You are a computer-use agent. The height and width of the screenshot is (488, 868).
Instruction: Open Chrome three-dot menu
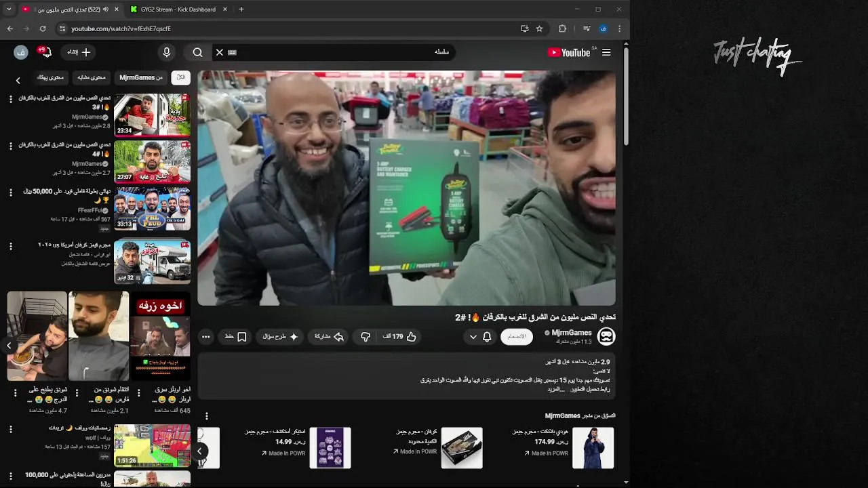pos(619,28)
